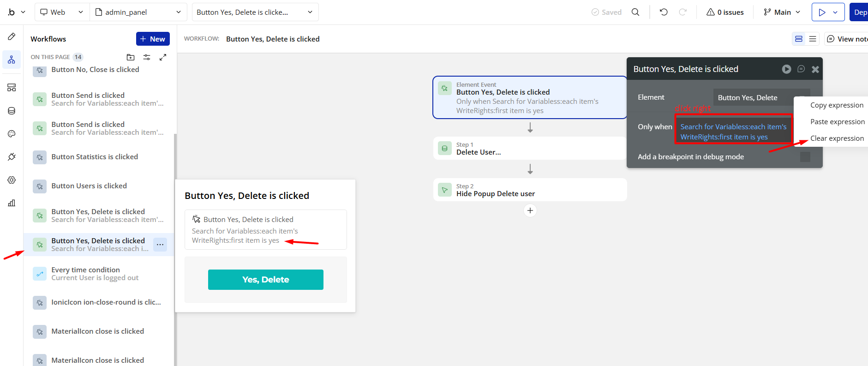This screenshot has width=868, height=366.
Task: Toggle breakpoint in debug mode checkbox
Action: point(805,157)
